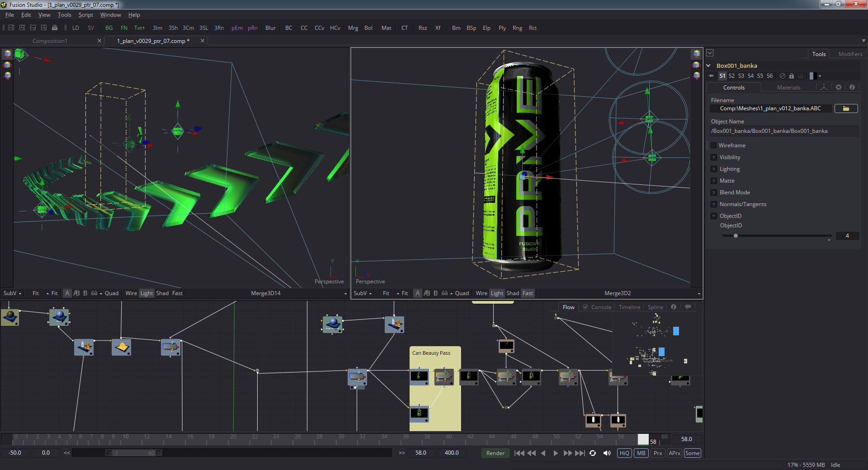Enable the Wireframe checkbox
The width and height of the screenshot is (868, 470).
[x=714, y=146]
